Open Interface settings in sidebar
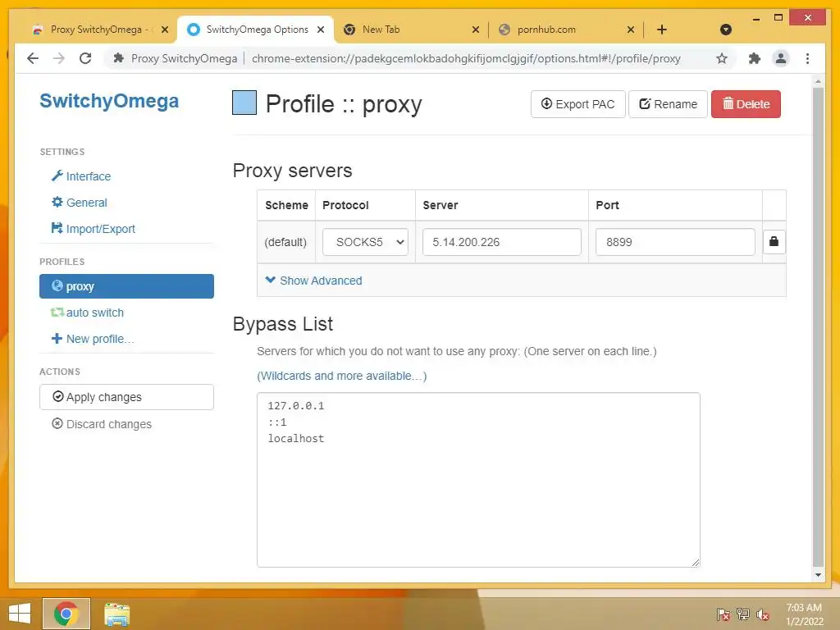The height and width of the screenshot is (630, 840). pyautogui.click(x=81, y=176)
